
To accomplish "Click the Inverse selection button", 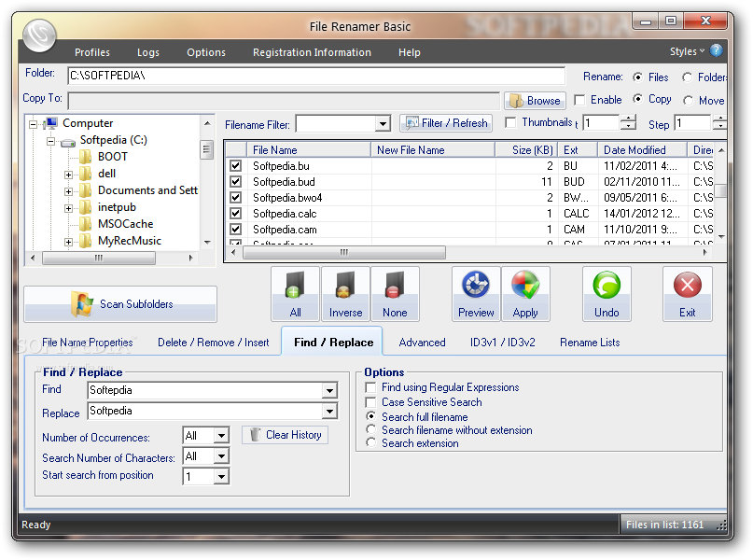I will tap(345, 294).
